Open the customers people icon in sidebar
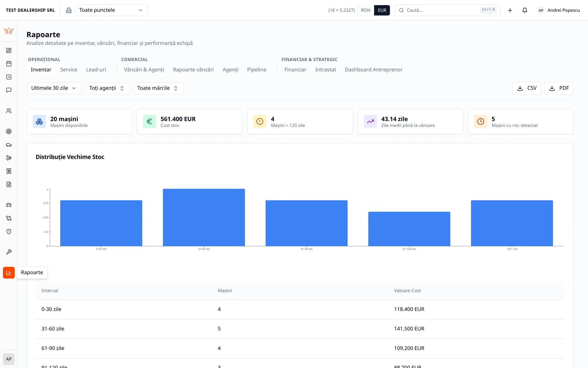The width and height of the screenshot is (588, 368). [x=9, y=111]
